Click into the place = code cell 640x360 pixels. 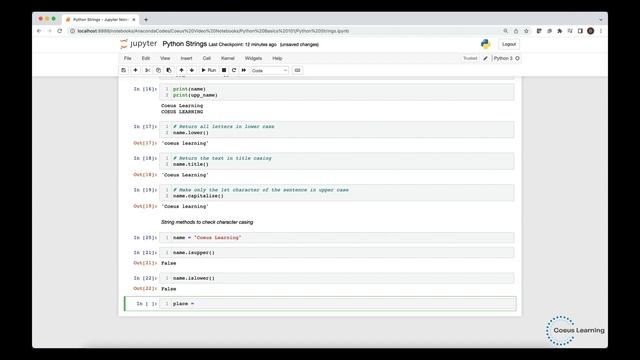point(338,304)
